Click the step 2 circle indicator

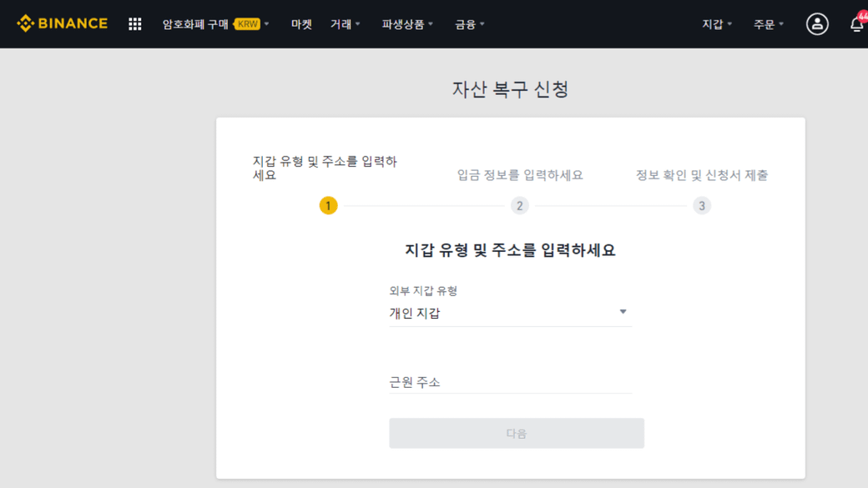[x=519, y=205]
